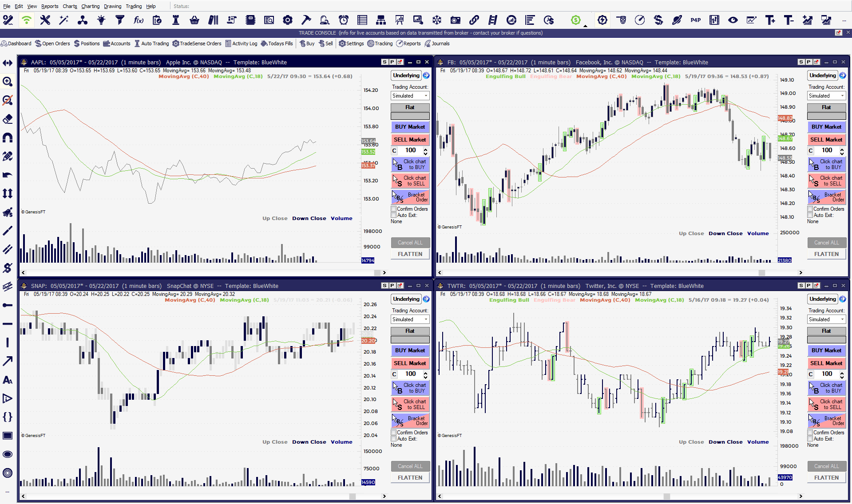Enable Confirm Orders in SNAP chart
Viewport: 852px width, 504px height.
coord(393,433)
